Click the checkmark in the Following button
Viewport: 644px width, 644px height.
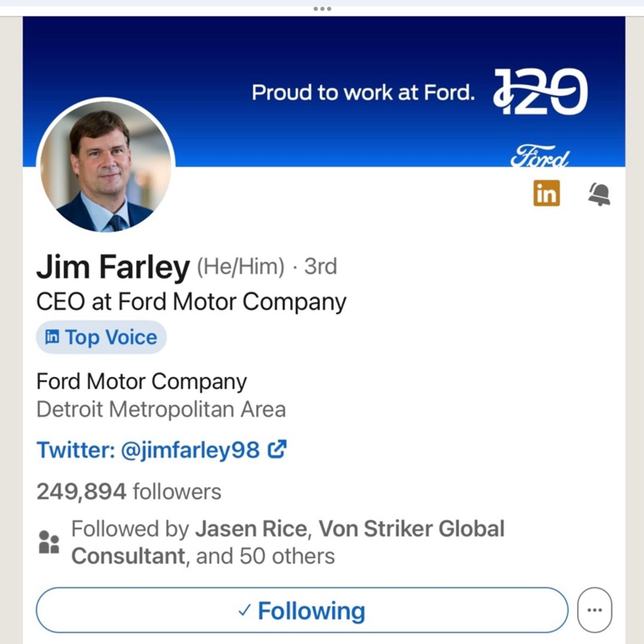(x=244, y=610)
